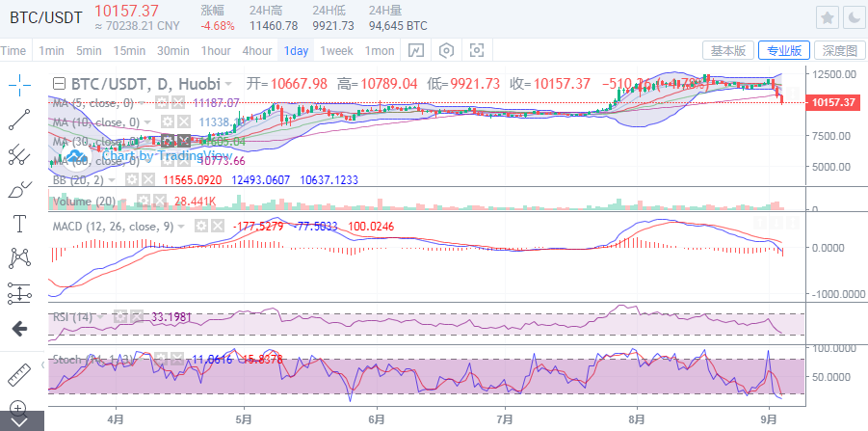Select the text annotation tool
This screenshot has height=431, width=868.
point(19,225)
